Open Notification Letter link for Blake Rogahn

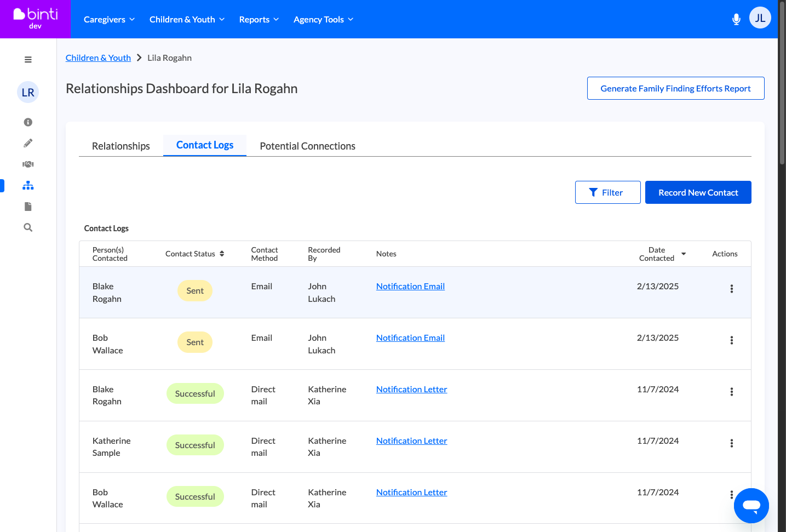[x=411, y=390]
